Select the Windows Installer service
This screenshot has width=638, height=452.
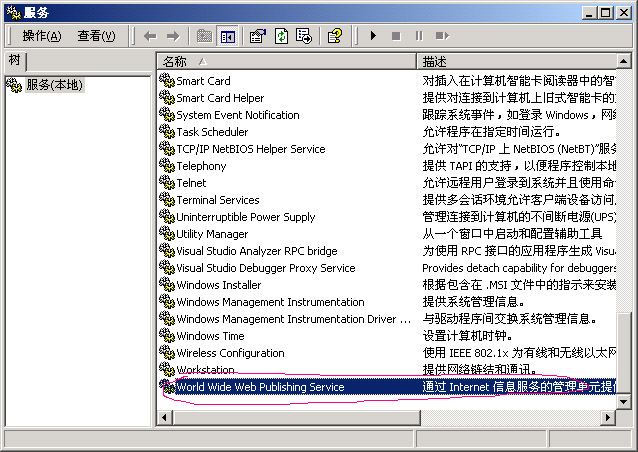coord(218,285)
